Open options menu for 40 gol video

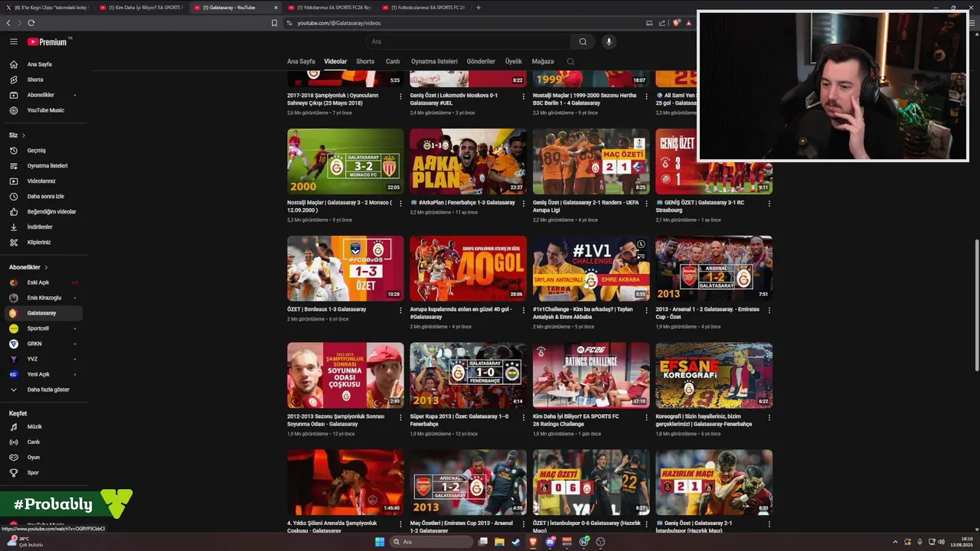coord(524,310)
